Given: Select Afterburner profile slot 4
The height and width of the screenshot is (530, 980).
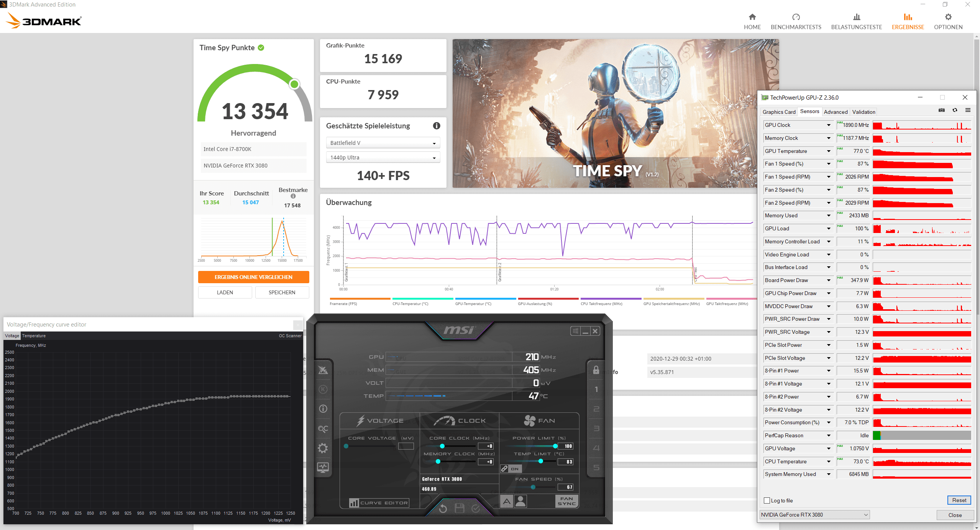Looking at the screenshot, I should (596, 448).
